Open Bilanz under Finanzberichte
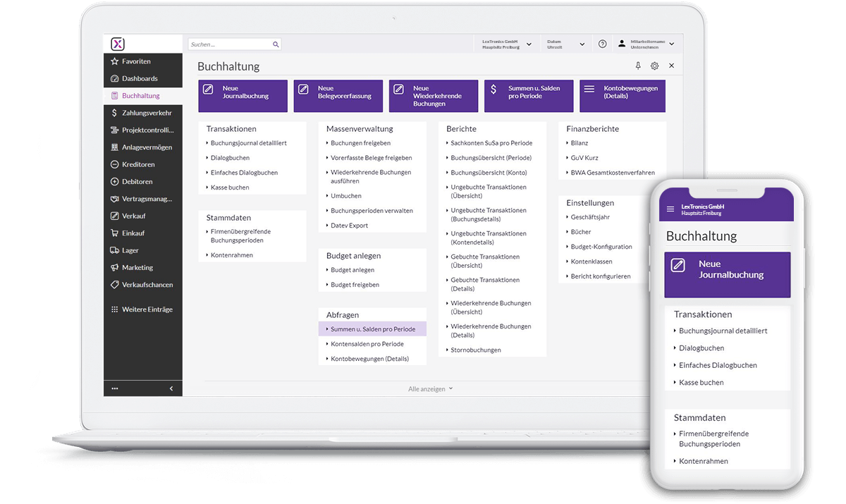846x504 pixels. [x=579, y=143]
